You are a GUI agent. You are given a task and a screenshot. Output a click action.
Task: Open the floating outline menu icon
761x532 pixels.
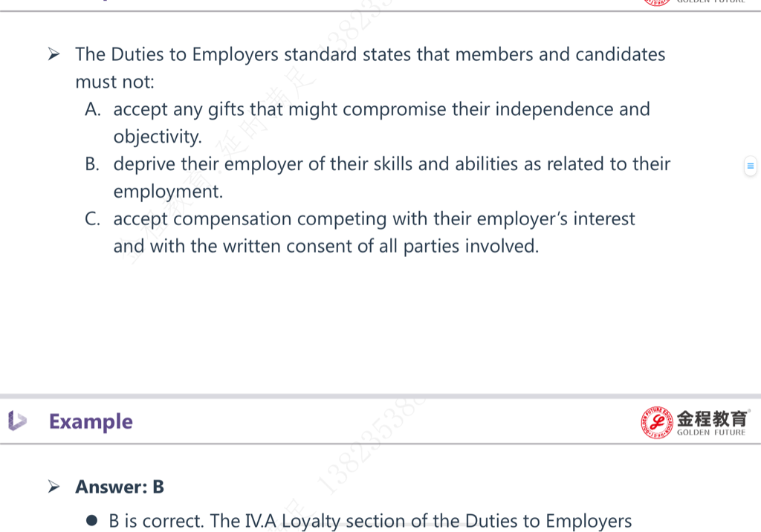[750, 166]
